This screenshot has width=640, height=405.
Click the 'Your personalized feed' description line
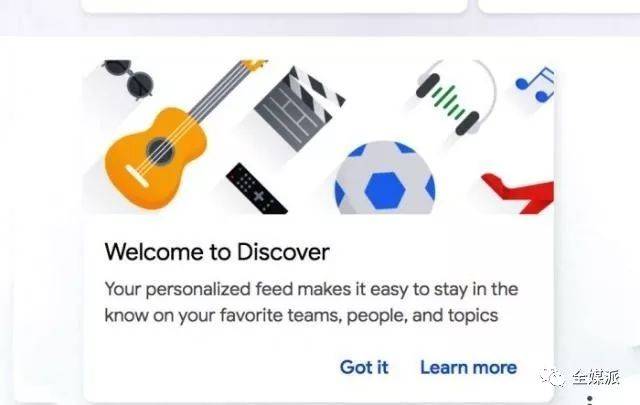click(311, 289)
